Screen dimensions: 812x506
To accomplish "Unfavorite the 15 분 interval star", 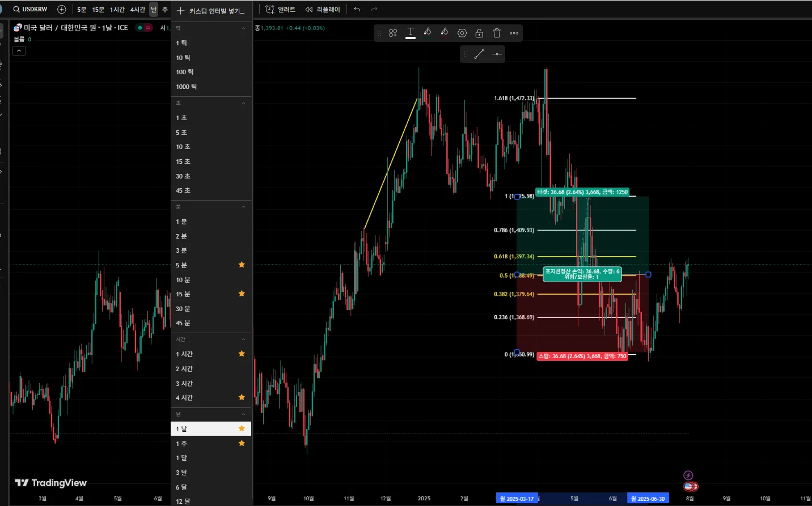I will (242, 294).
